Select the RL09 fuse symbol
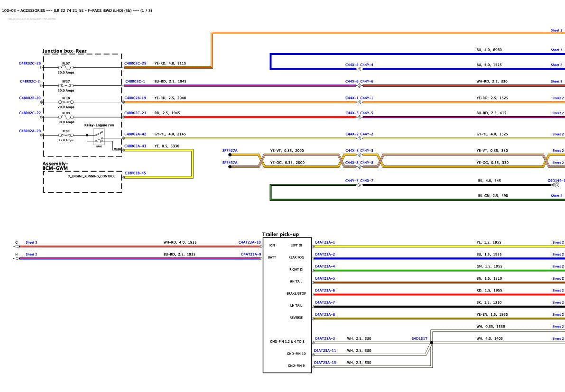This screenshot has height=392, width=565. [x=66, y=118]
